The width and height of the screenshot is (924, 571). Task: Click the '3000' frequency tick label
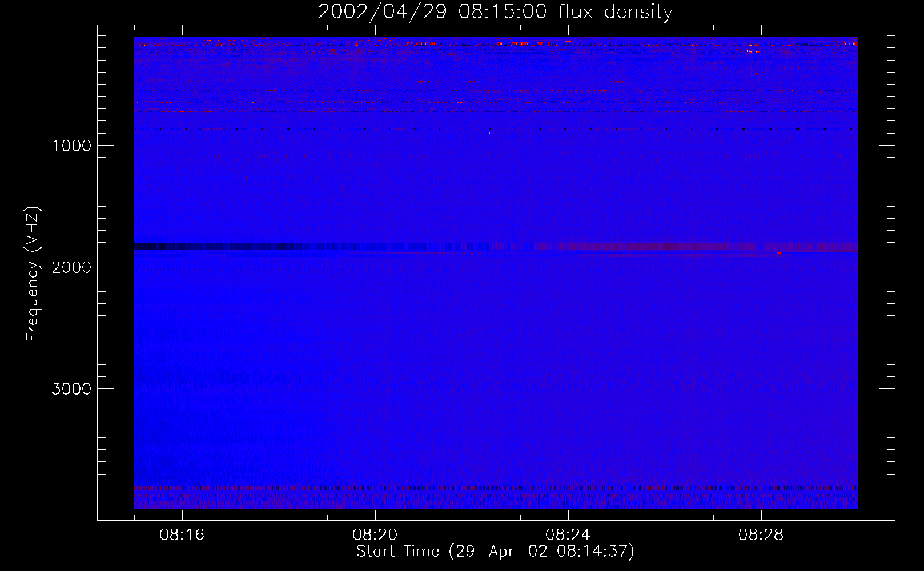(x=71, y=389)
